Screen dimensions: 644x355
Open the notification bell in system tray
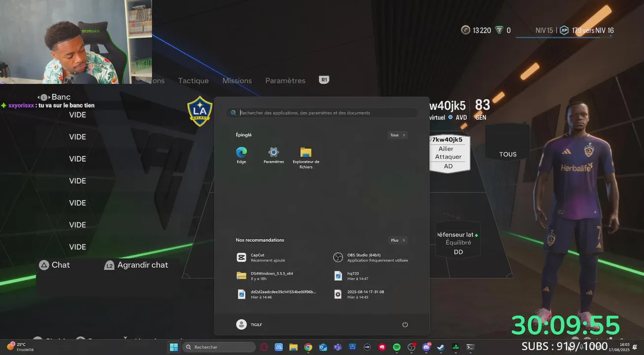click(635, 347)
